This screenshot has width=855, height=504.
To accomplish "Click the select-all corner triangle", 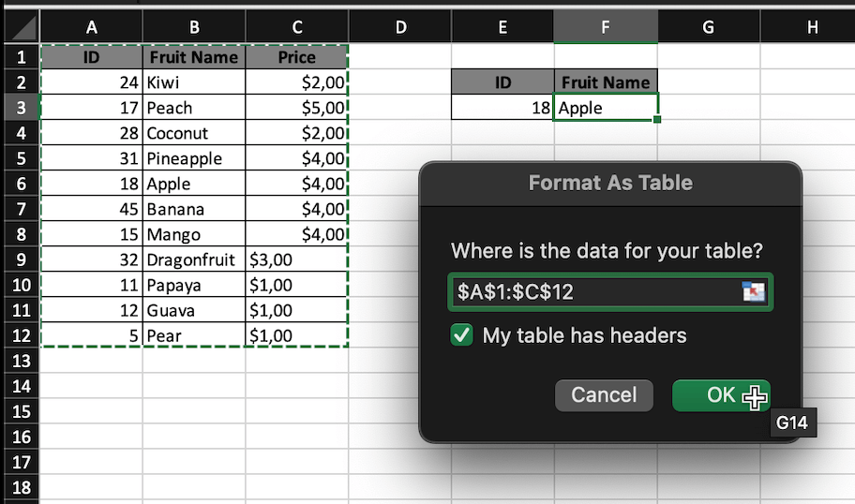I will coord(22,27).
